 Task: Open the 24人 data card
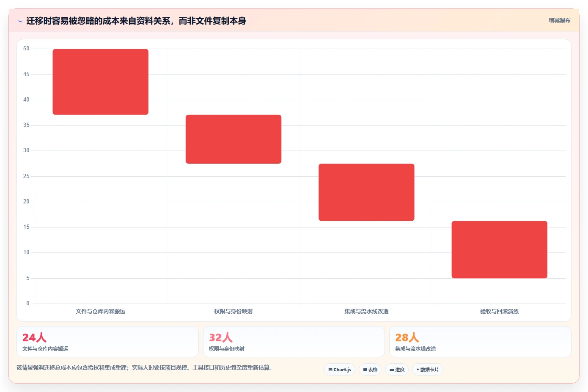(x=107, y=342)
